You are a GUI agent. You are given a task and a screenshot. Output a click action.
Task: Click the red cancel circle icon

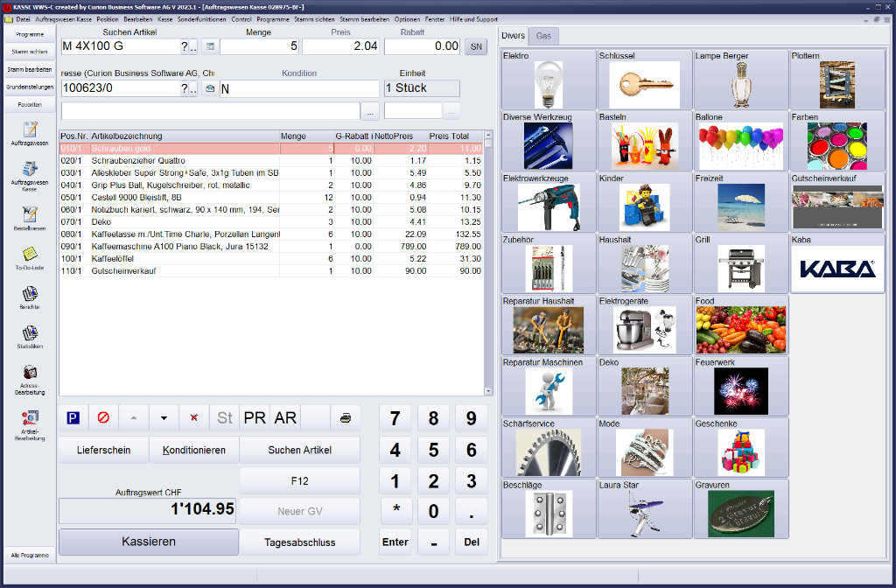(x=103, y=418)
